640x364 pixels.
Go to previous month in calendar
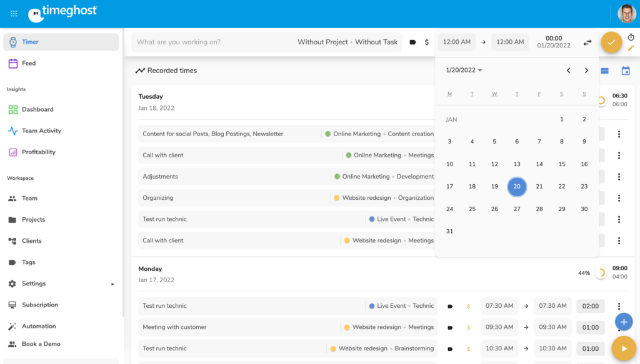click(568, 71)
